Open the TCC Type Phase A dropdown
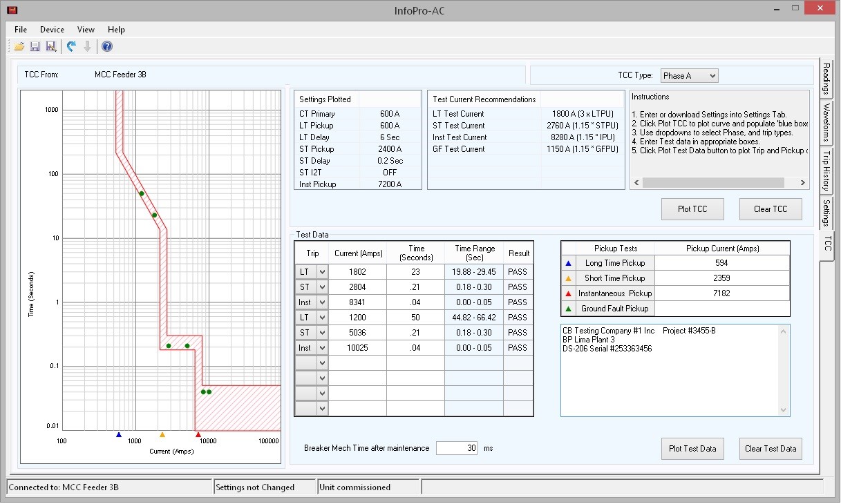Viewport: 841px width, 504px height. tap(689, 75)
